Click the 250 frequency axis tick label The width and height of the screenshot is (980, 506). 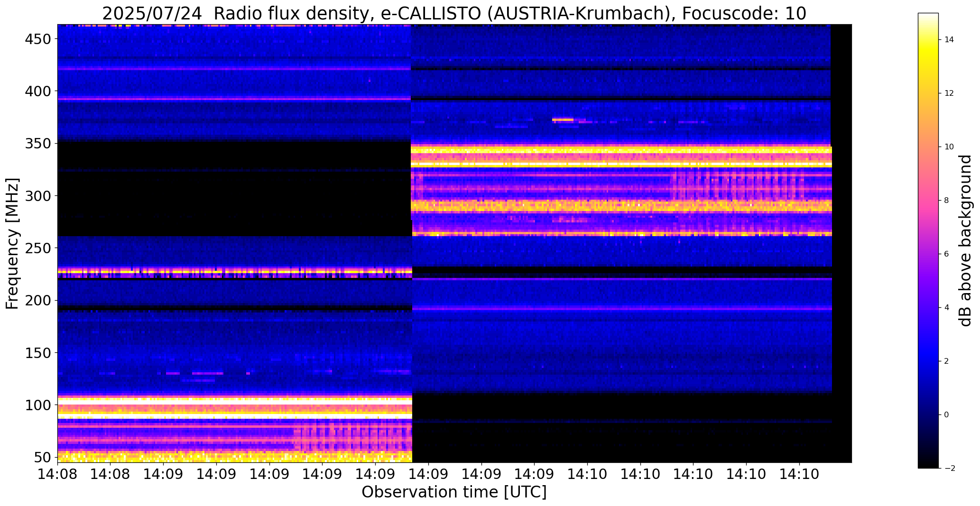39,248
